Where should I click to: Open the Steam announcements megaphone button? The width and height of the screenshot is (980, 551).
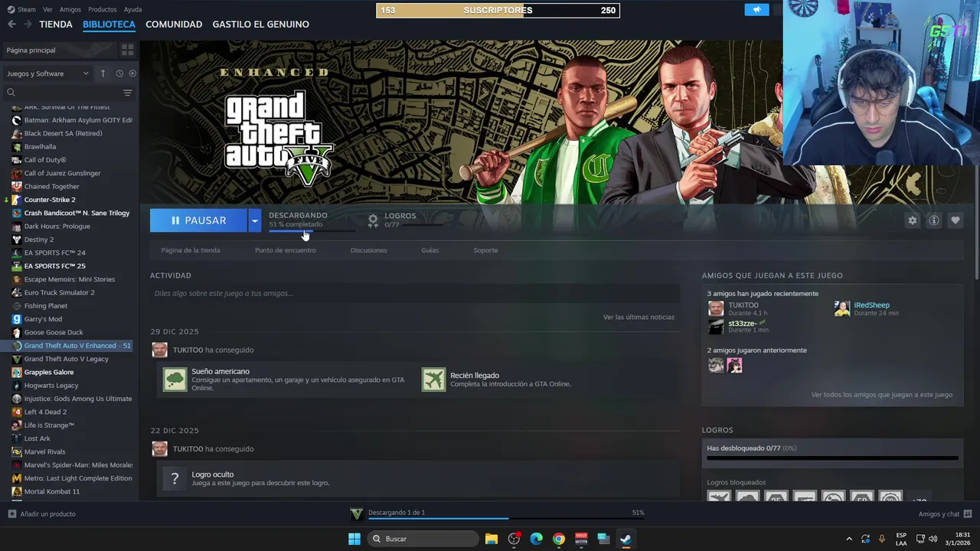tap(756, 10)
